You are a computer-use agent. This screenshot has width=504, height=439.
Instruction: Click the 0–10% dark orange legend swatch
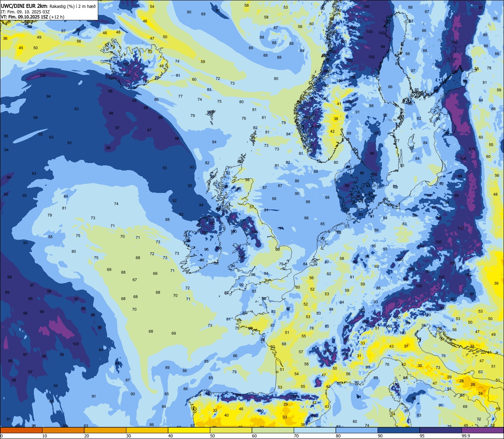[21, 430]
